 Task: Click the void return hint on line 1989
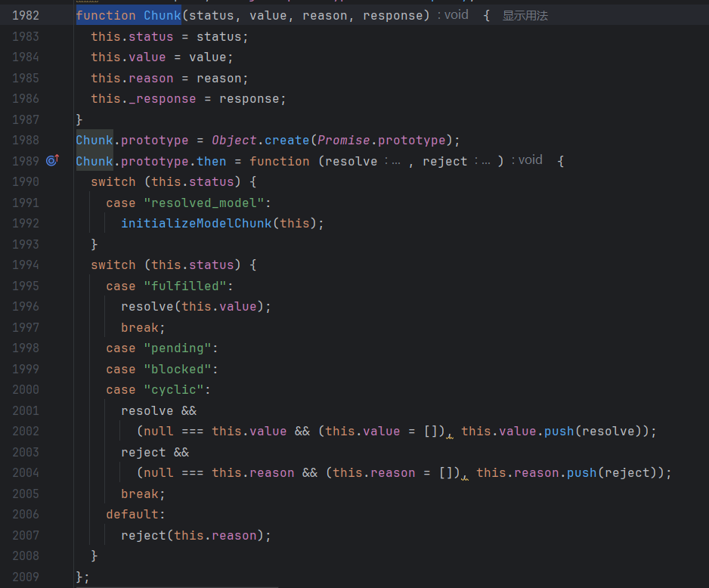point(528,160)
